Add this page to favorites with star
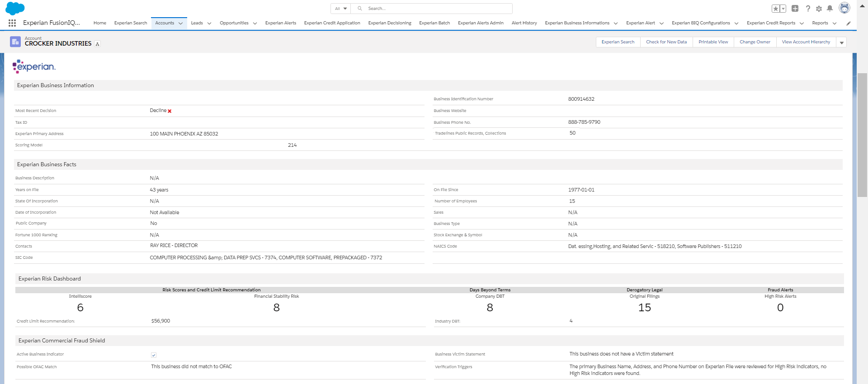Screen dimensions: 868x384 [x=776, y=9]
